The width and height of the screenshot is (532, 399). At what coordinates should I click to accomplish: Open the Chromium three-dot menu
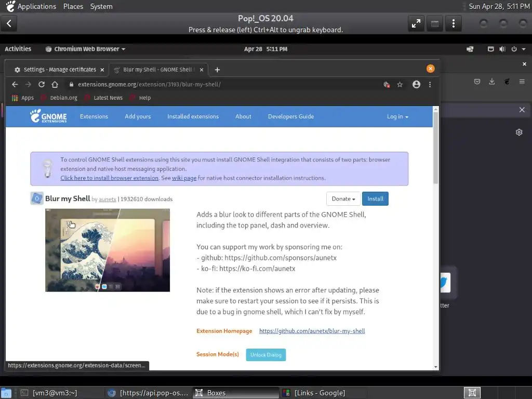click(x=430, y=85)
